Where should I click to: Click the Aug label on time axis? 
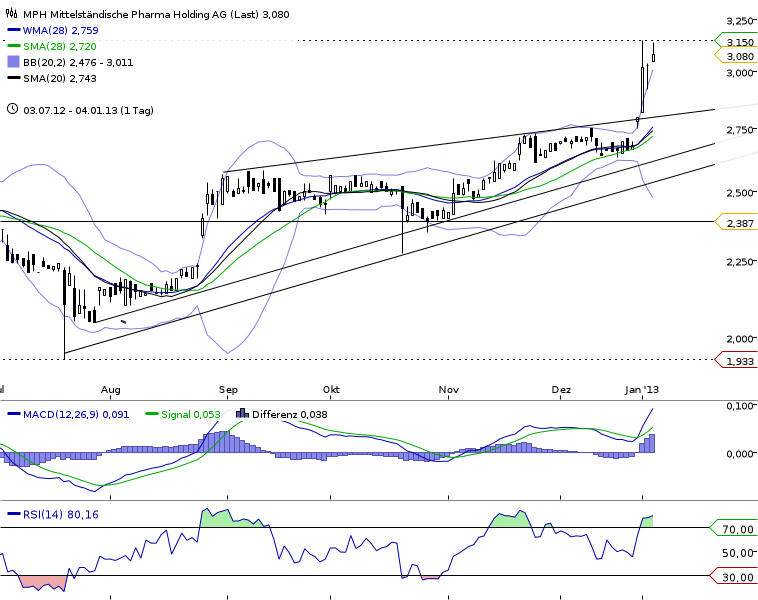click(111, 389)
